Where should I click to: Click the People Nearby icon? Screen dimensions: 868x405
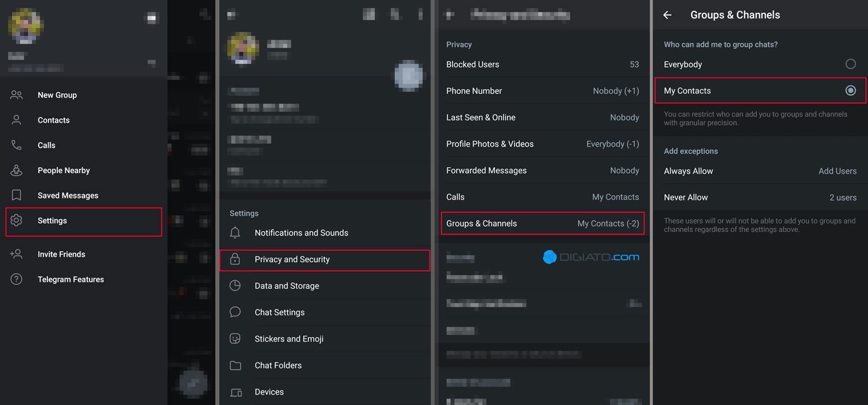click(x=16, y=170)
